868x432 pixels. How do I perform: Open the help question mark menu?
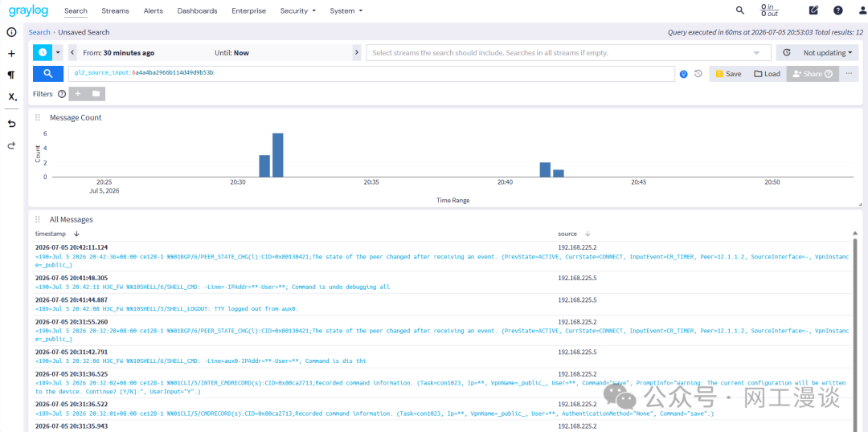pyautogui.click(x=838, y=10)
